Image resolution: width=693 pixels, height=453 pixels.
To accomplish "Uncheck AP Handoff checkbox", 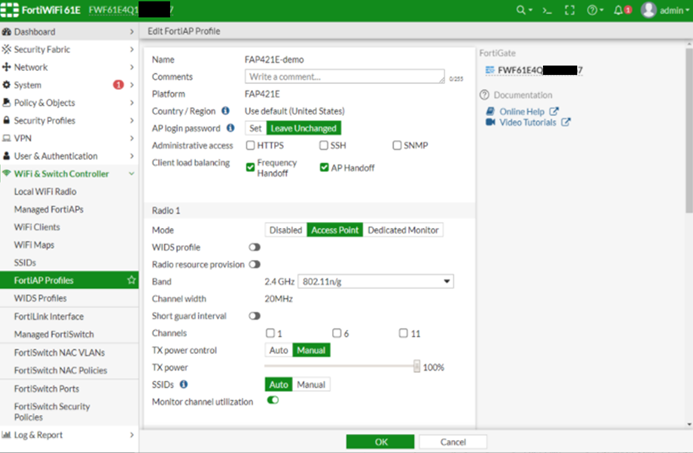I will coord(324,167).
